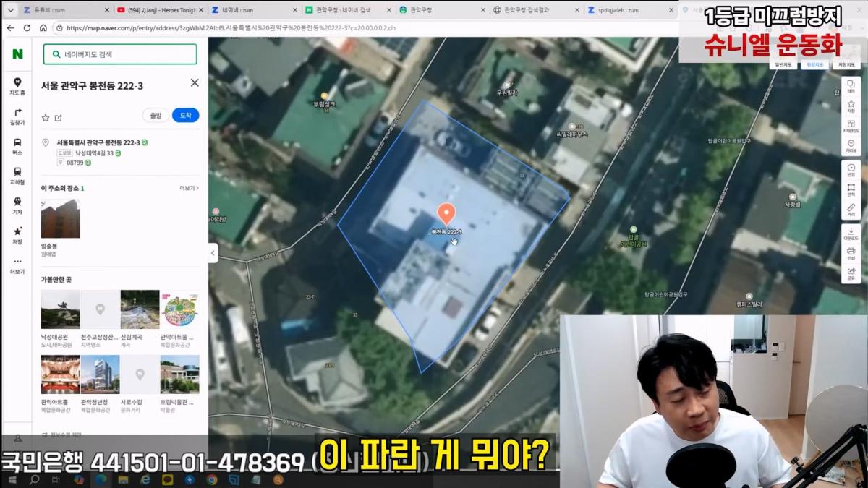Click the 저장 star in right toolbar

pyautogui.click(x=851, y=106)
